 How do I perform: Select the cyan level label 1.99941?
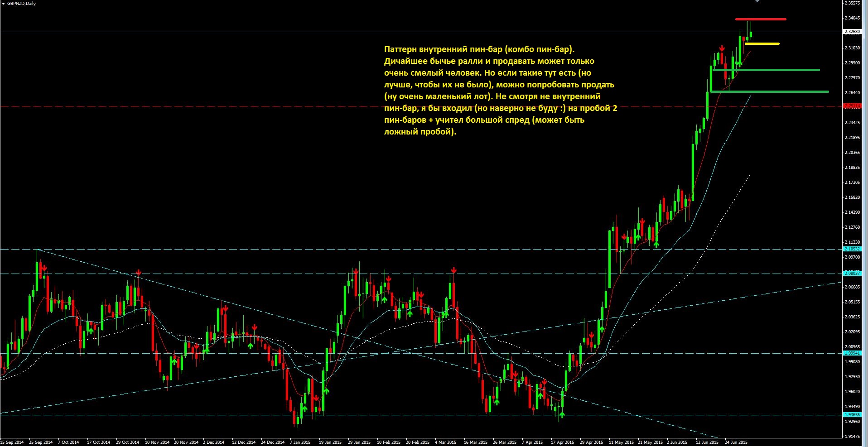pos(852,353)
